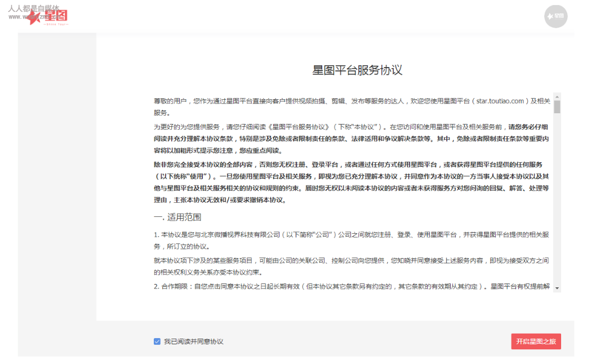Viewport: 609px width, 364px height.
Task: Click the agreement scrollbar up arrow
Action: pyautogui.click(x=557, y=97)
